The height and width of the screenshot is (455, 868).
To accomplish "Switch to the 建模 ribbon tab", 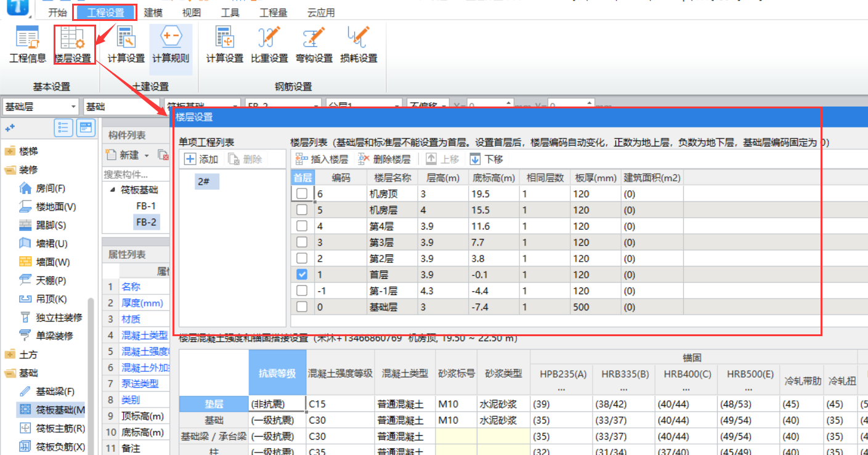I will pyautogui.click(x=153, y=12).
